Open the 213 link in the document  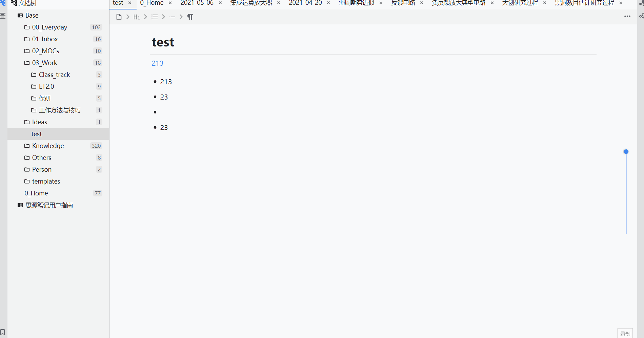tap(157, 63)
